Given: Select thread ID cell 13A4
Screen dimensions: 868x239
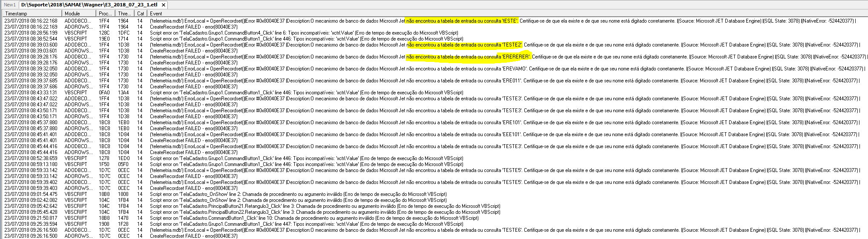Looking at the screenshot, I should click(124, 93).
